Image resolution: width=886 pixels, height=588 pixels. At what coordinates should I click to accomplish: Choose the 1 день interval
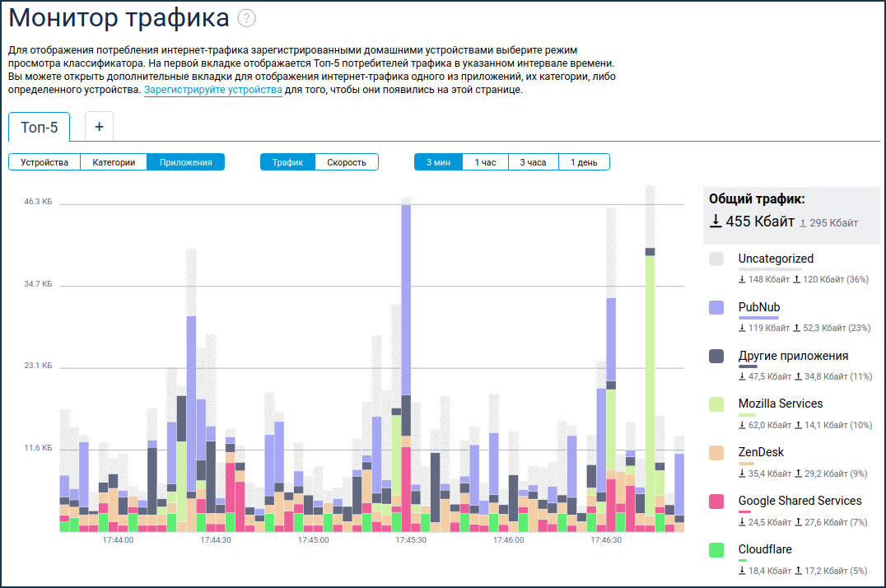click(x=584, y=162)
